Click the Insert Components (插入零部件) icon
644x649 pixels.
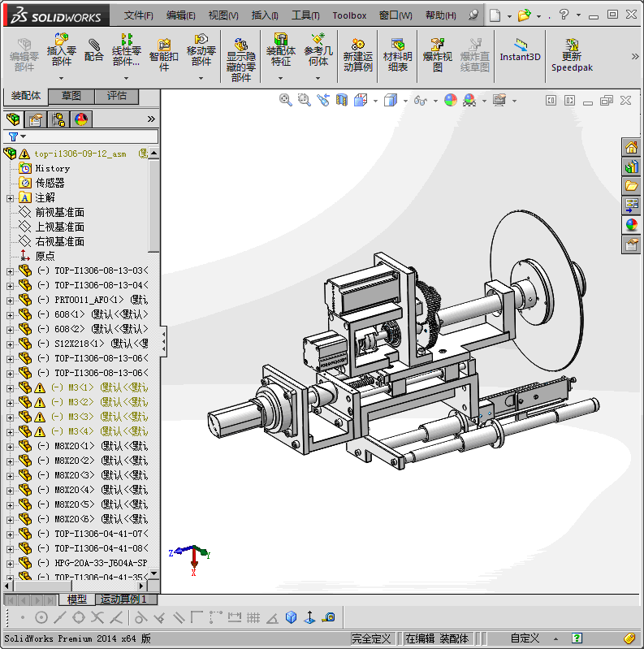click(x=61, y=50)
